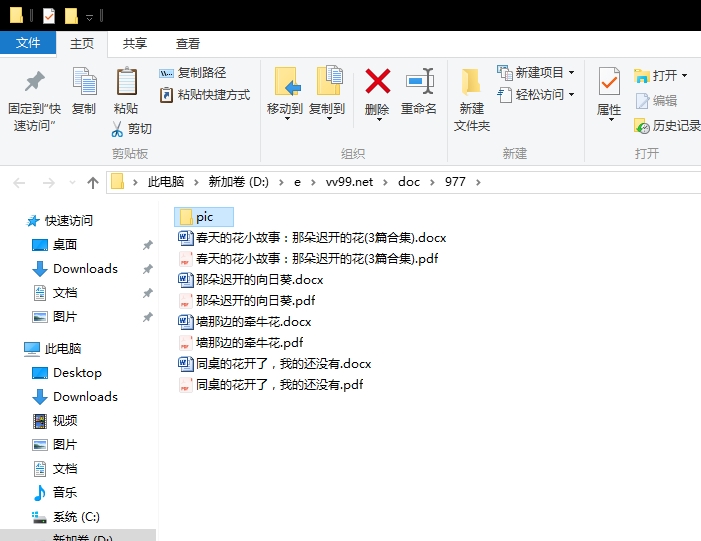Switch to the File (文件) tab

point(28,43)
